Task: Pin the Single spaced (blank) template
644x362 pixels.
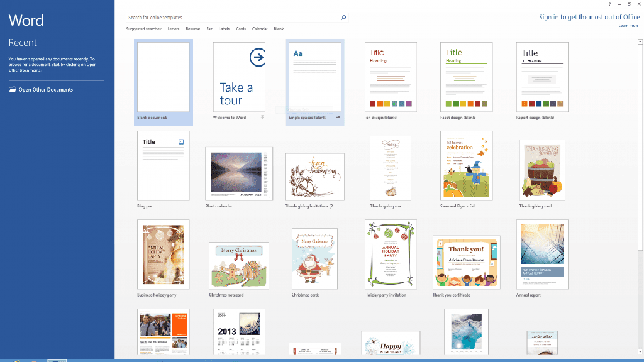Action: [338, 117]
